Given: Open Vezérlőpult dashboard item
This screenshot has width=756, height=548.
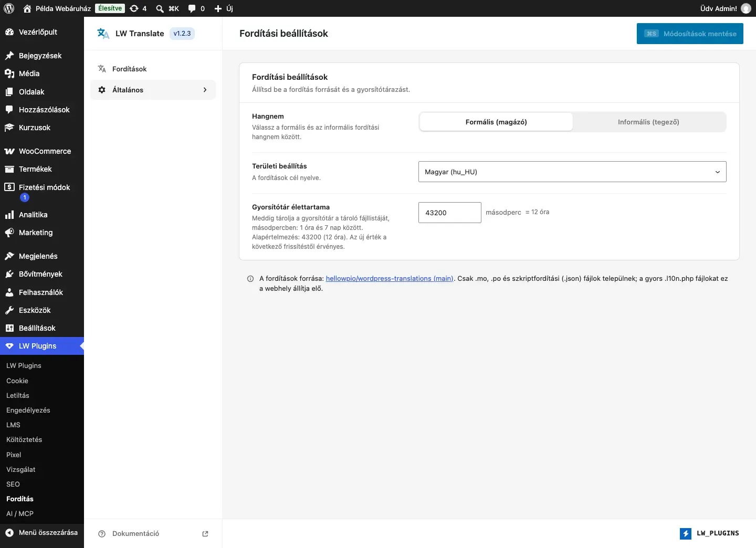Looking at the screenshot, I should [x=42, y=32].
